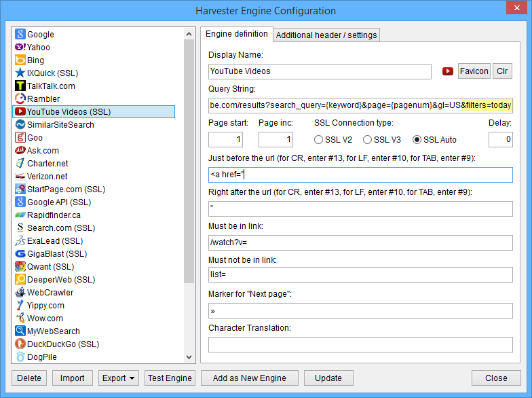The width and height of the screenshot is (532, 398).
Task: Click the DeeperWeb engine icon
Action: [20, 279]
